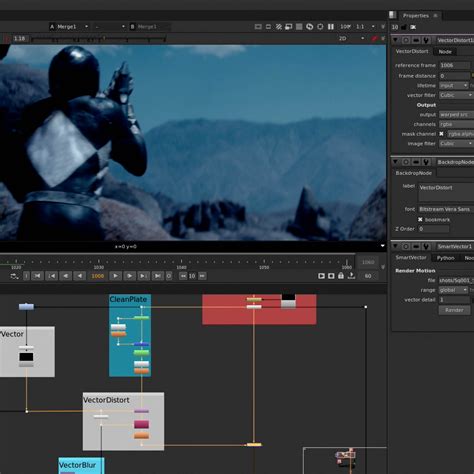Click the capture viewer icon
This screenshot has height=474, width=474.
[x=331, y=276]
